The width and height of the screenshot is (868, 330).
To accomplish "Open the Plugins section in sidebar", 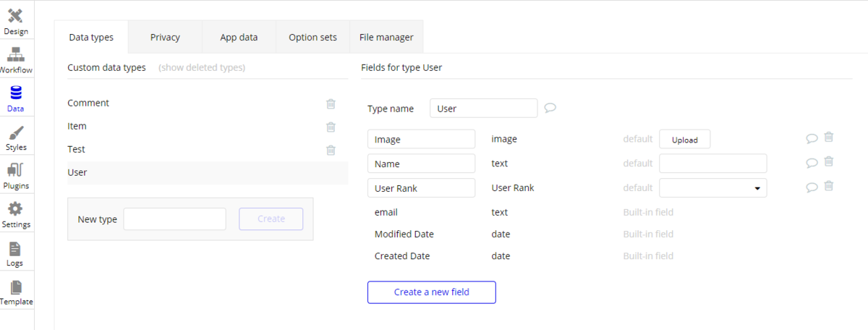I will tap(16, 176).
